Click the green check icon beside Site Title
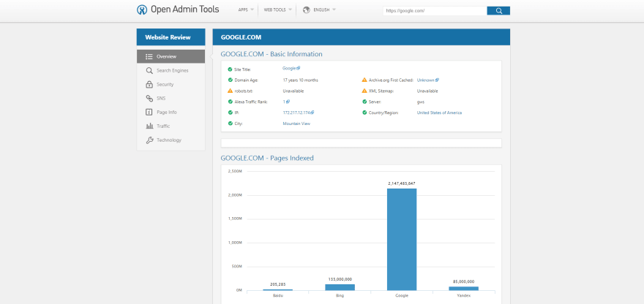The width and height of the screenshot is (644, 304). pyautogui.click(x=230, y=69)
